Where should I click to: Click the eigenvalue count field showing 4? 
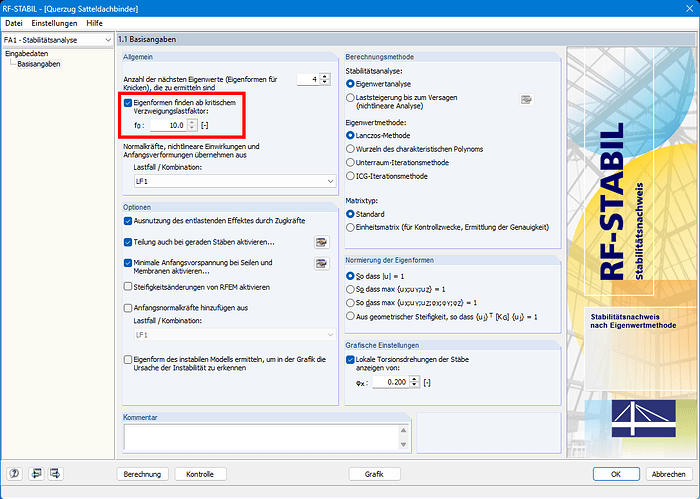pyautogui.click(x=308, y=79)
